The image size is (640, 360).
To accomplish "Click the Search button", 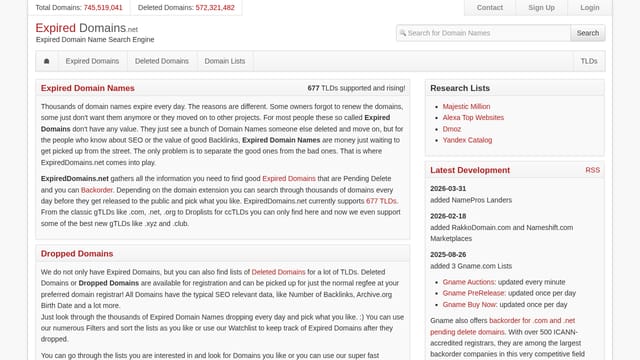I will coord(588,33).
